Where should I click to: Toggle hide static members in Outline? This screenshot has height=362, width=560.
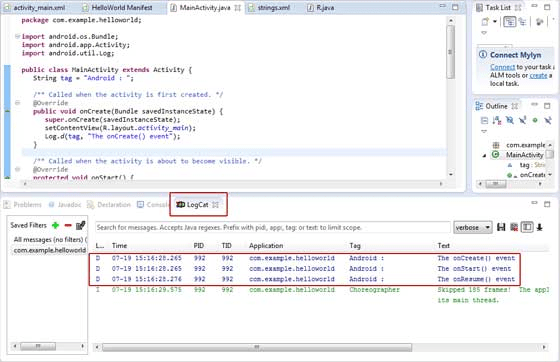pos(522,120)
